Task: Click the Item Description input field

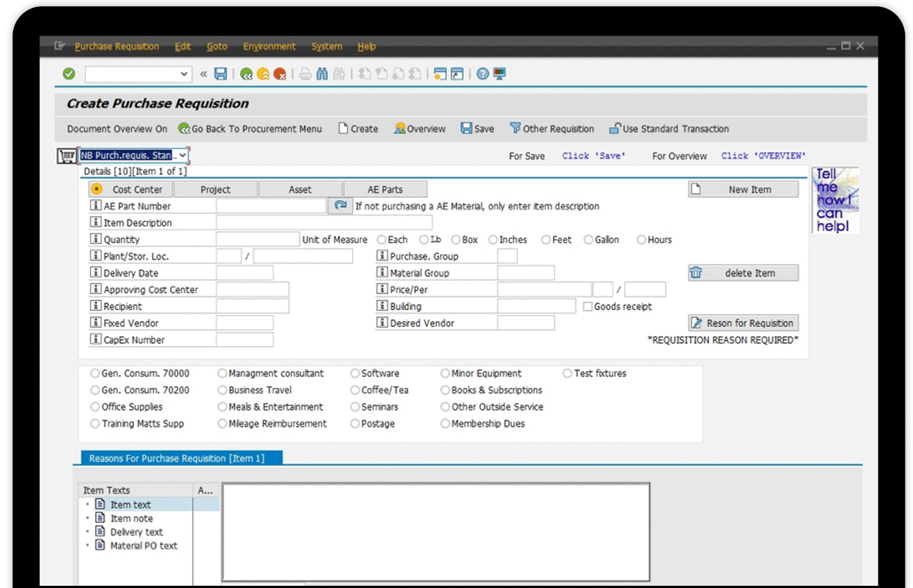Action: (x=324, y=222)
